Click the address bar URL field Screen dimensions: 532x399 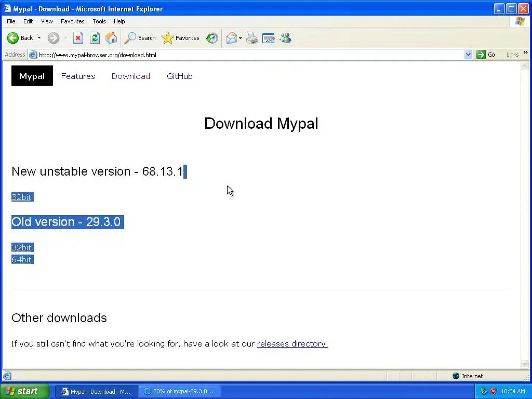[250, 55]
